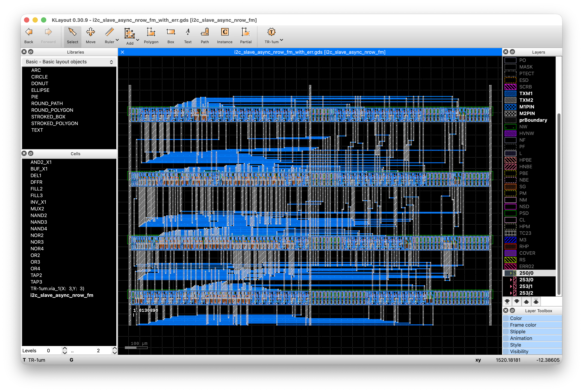This screenshot has width=583, height=392.
Task: Detach the Layer Toolbox panel
Action: (512, 310)
